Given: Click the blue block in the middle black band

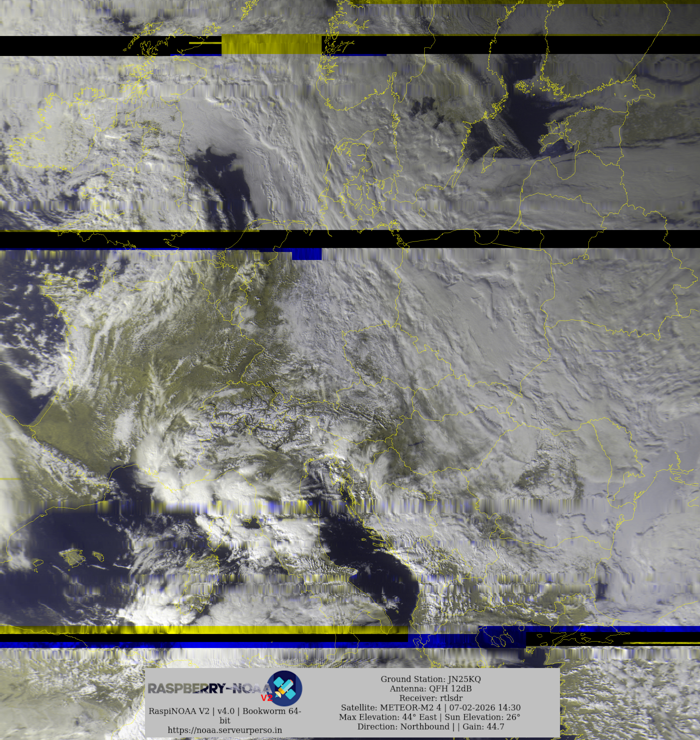Looking at the screenshot, I should click(x=306, y=254).
